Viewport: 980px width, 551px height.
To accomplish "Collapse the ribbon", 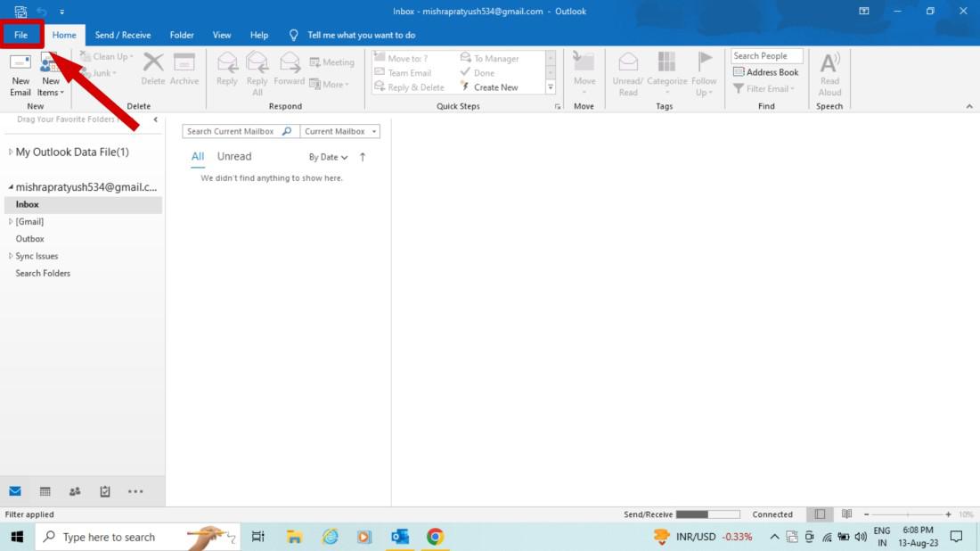I will coord(969,106).
